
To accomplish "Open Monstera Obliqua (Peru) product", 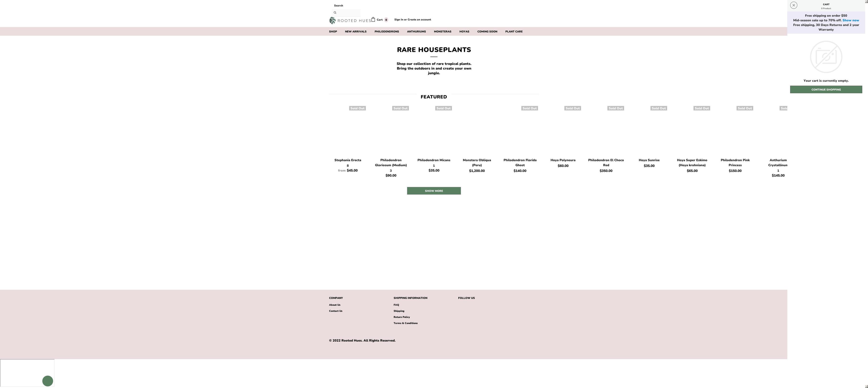I will coord(477,163).
